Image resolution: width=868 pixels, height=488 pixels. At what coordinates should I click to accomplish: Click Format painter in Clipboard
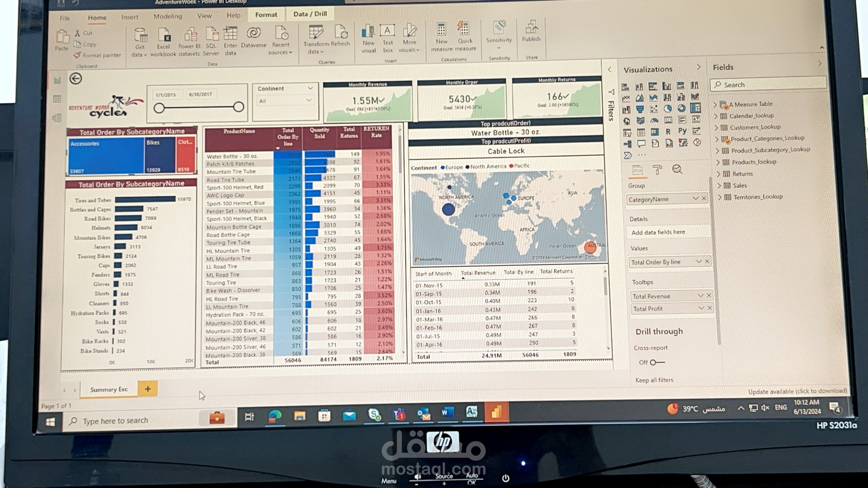(97, 55)
